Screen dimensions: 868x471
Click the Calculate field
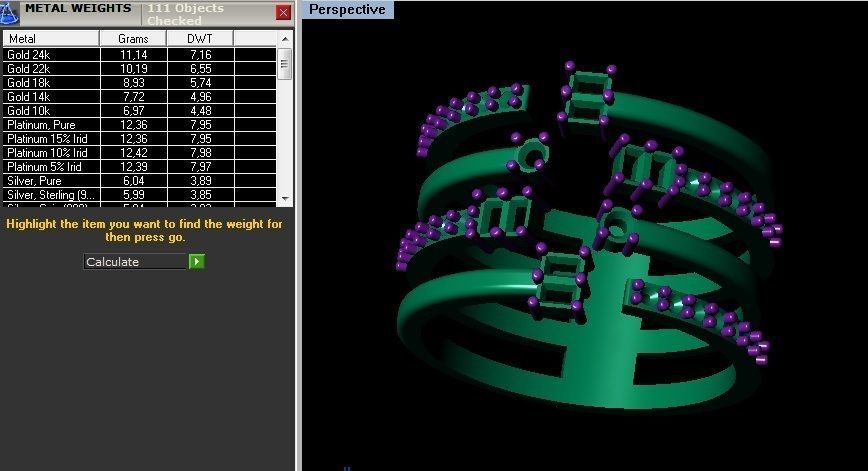coord(136,262)
